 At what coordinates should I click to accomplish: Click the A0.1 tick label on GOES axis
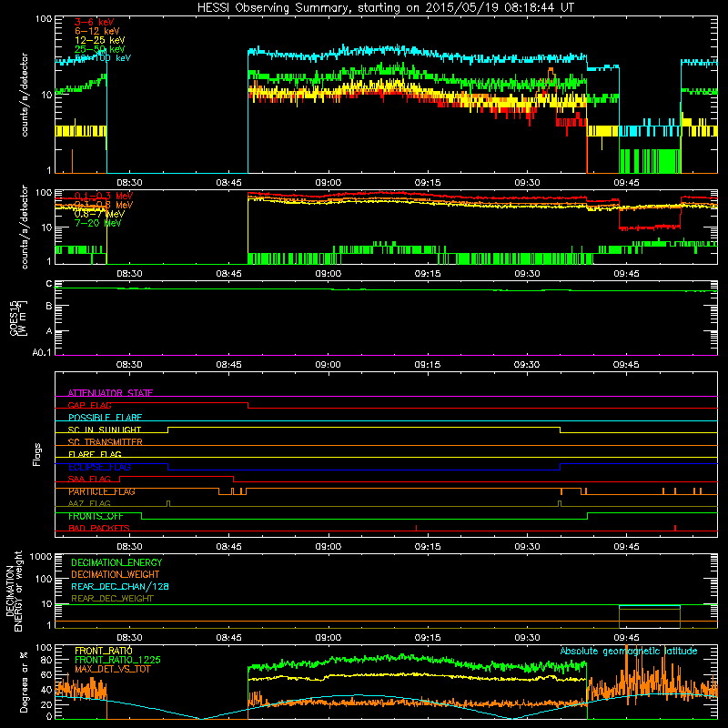(42, 353)
